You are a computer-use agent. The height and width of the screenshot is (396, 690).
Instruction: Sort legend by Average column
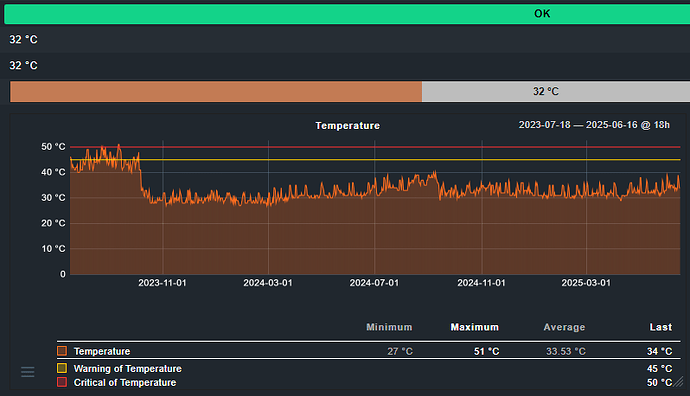pos(564,327)
